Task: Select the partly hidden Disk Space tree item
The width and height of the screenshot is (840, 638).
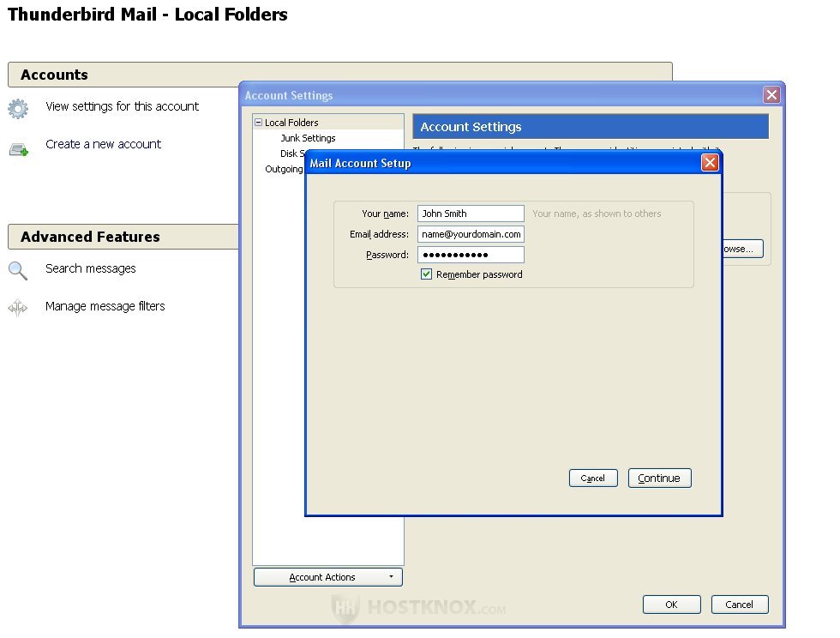Action: tap(292, 153)
